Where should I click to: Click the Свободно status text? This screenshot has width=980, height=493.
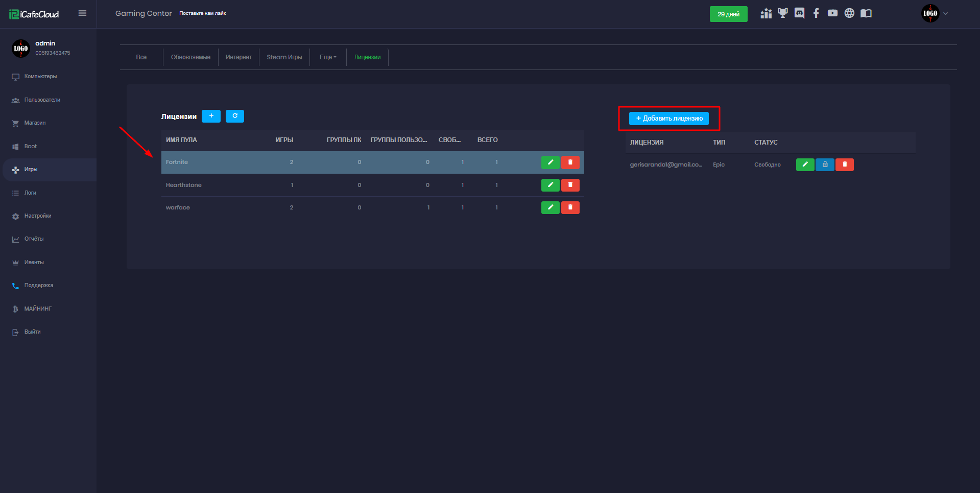tap(768, 165)
